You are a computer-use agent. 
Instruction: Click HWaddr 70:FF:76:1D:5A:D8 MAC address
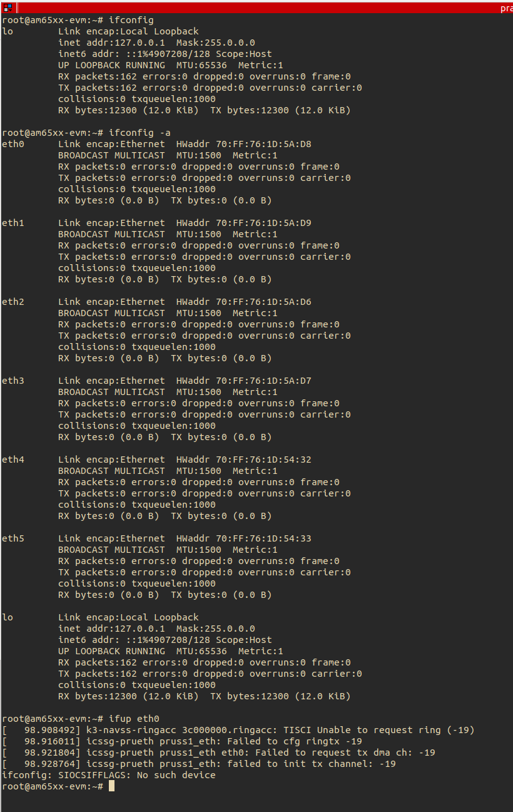coord(244,144)
